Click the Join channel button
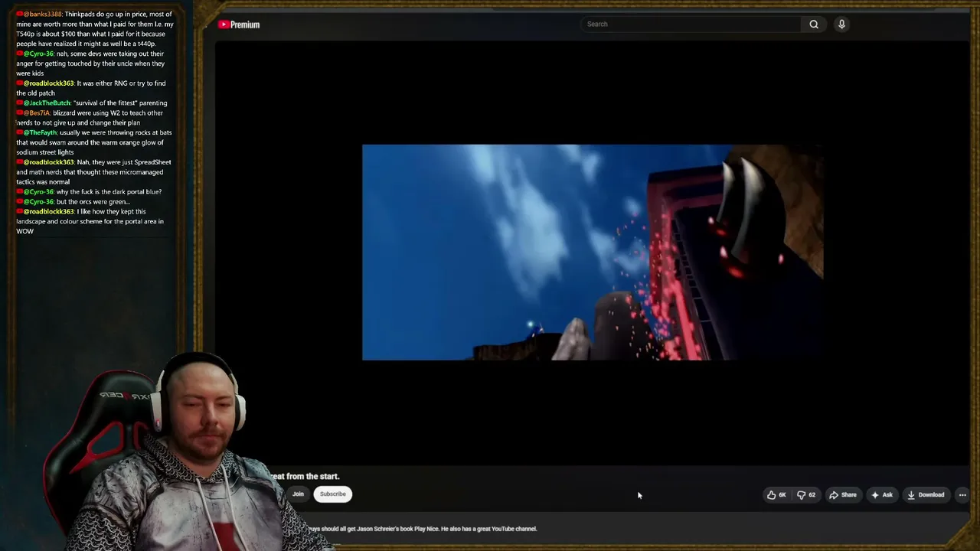Screen dimensions: 980x551 pyautogui.click(x=298, y=494)
